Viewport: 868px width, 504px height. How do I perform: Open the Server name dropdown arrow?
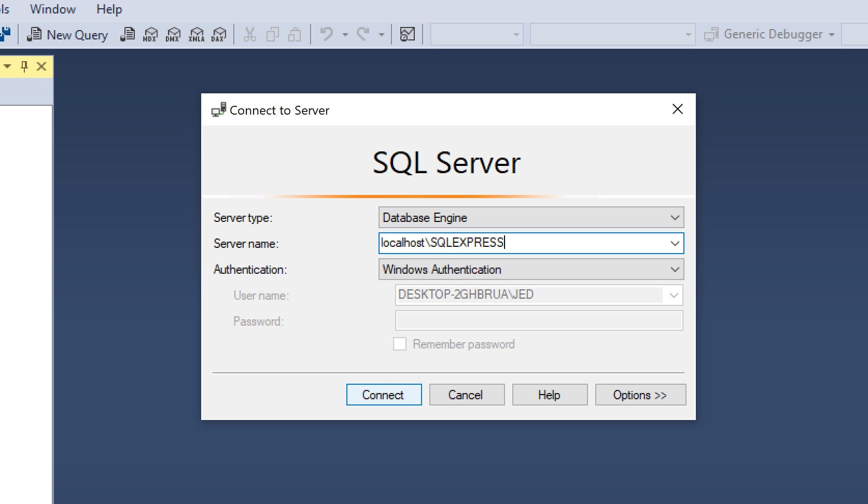click(675, 243)
